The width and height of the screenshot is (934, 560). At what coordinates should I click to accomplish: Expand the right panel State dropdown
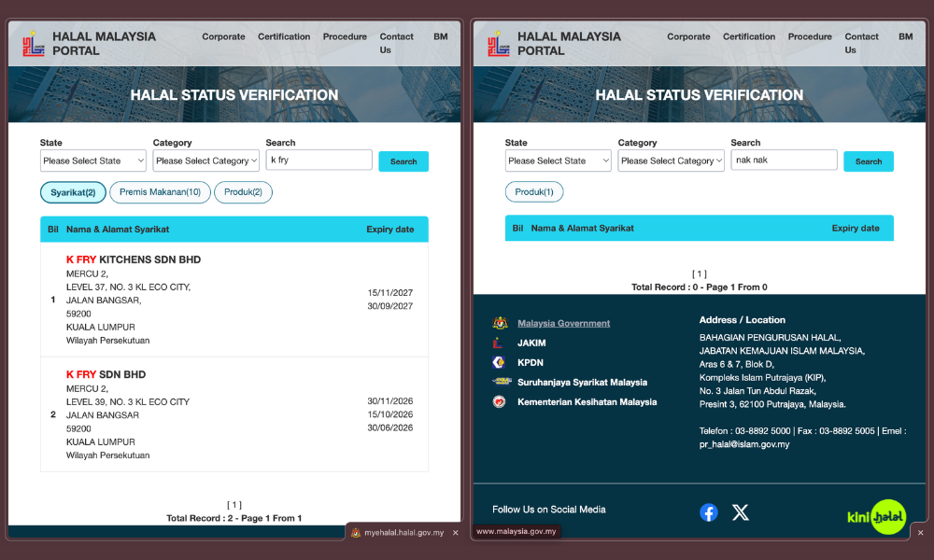click(558, 161)
